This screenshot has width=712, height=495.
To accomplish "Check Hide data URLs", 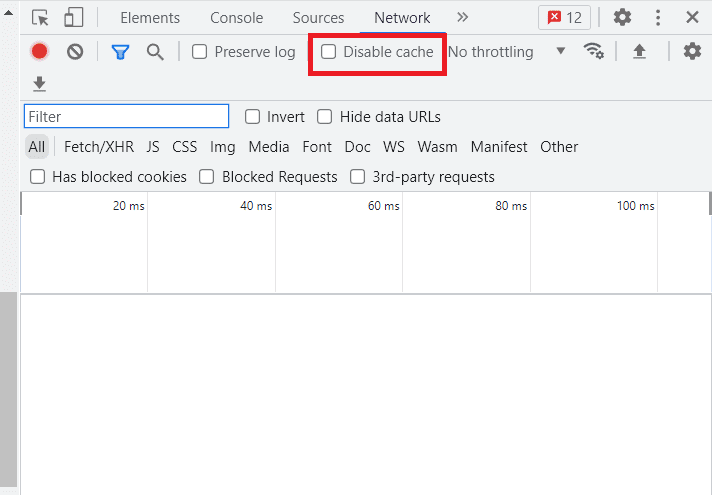I will (x=324, y=117).
